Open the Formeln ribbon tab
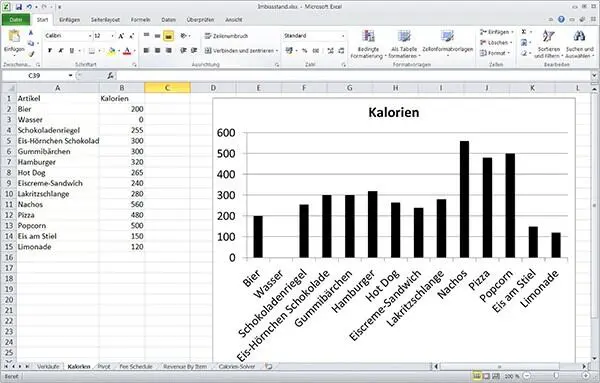The width and height of the screenshot is (600, 383). pos(140,20)
